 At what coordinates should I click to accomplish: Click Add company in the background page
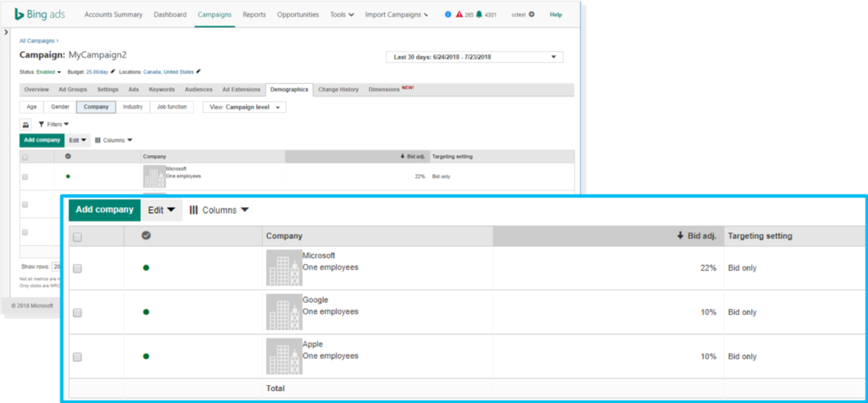pyautogui.click(x=42, y=140)
